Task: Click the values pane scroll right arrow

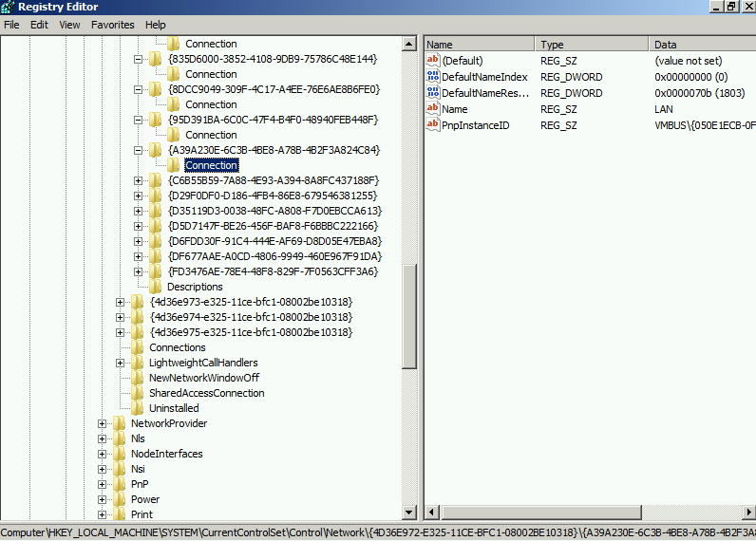Action: pos(748,513)
